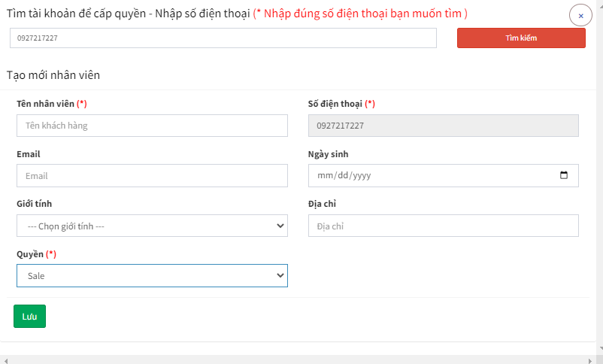603x364 pixels.
Task: Select the Email text field
Action: click(152, 176)
